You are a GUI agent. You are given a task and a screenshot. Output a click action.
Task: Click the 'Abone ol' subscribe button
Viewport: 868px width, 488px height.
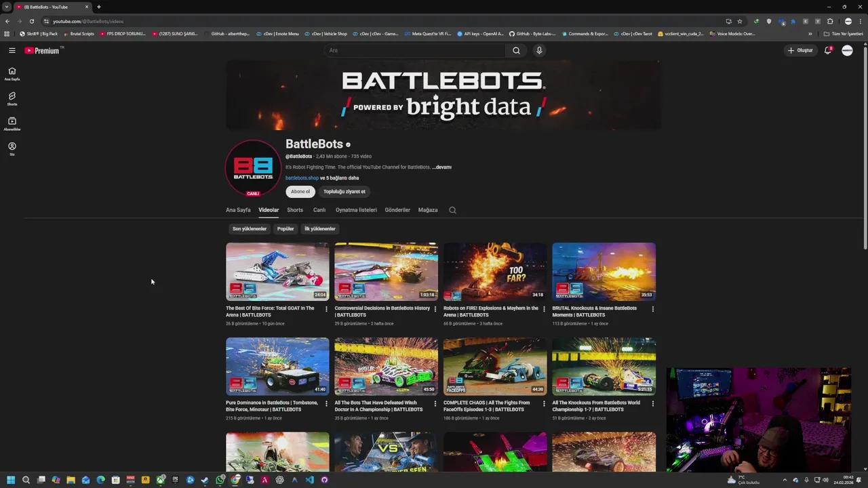[300, 192]
